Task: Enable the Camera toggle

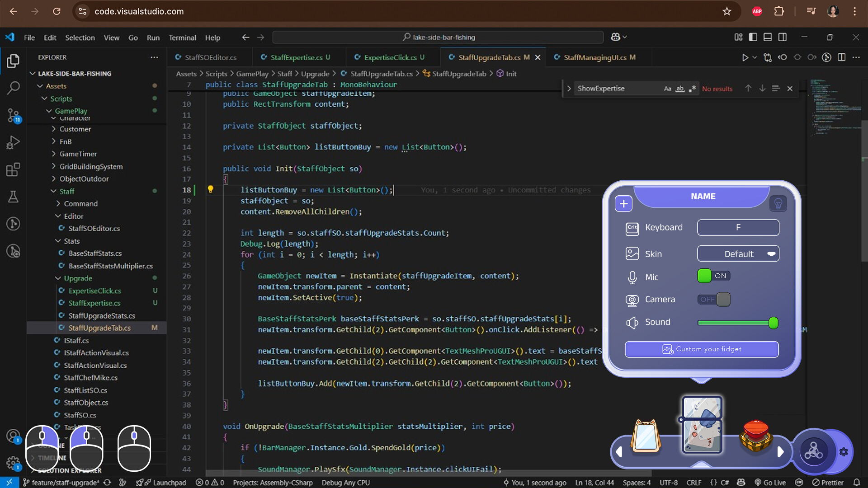Action: [x=714, y=299]
